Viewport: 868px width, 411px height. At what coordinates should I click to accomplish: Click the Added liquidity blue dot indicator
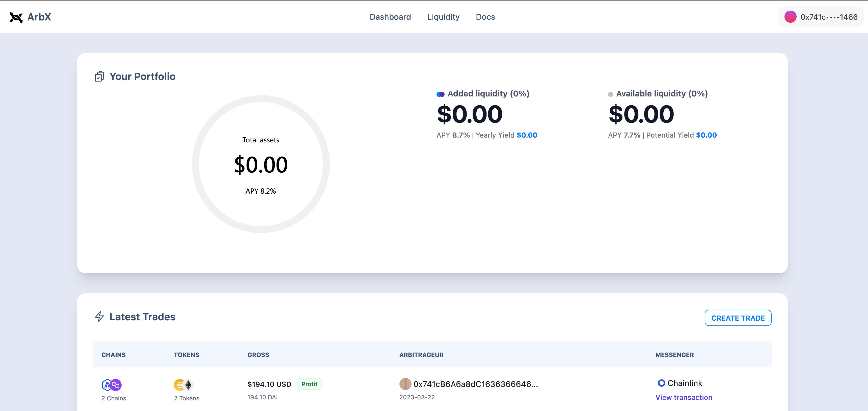coord(440,94)
